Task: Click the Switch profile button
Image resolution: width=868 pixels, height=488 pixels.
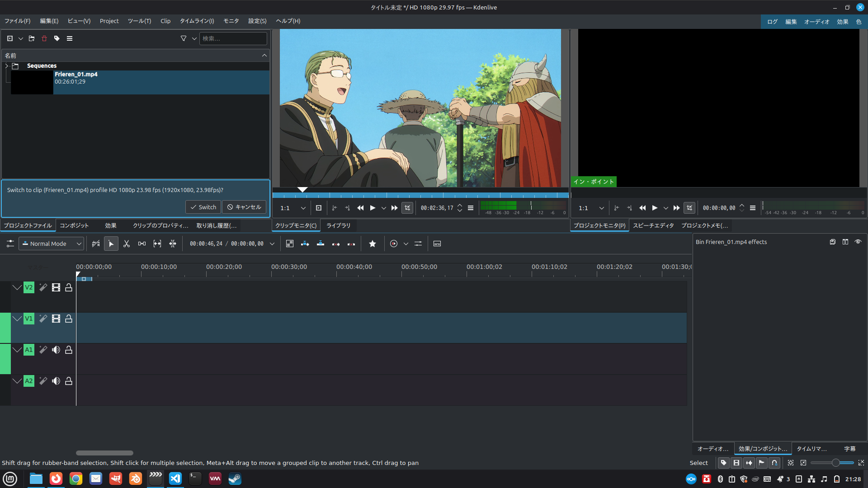Action: click(203, 207)
